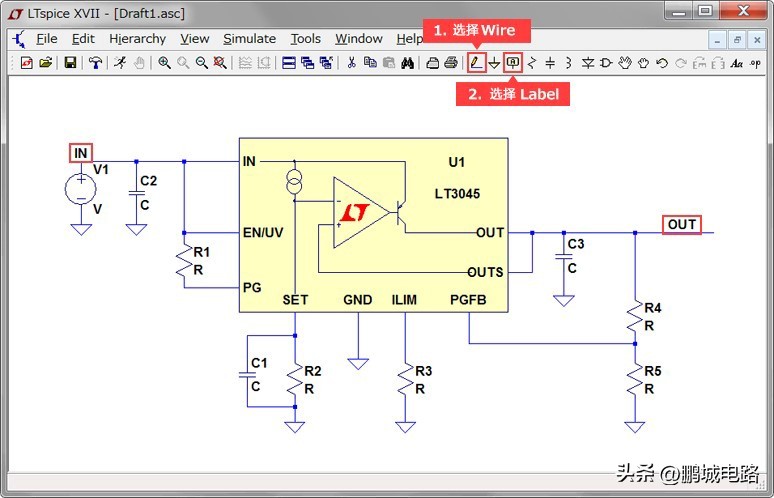Image resolution: width=774 pixels, height=498 pixels.
Task: Select resistor R3 below ILIM pin
Action: click(406, 381)
